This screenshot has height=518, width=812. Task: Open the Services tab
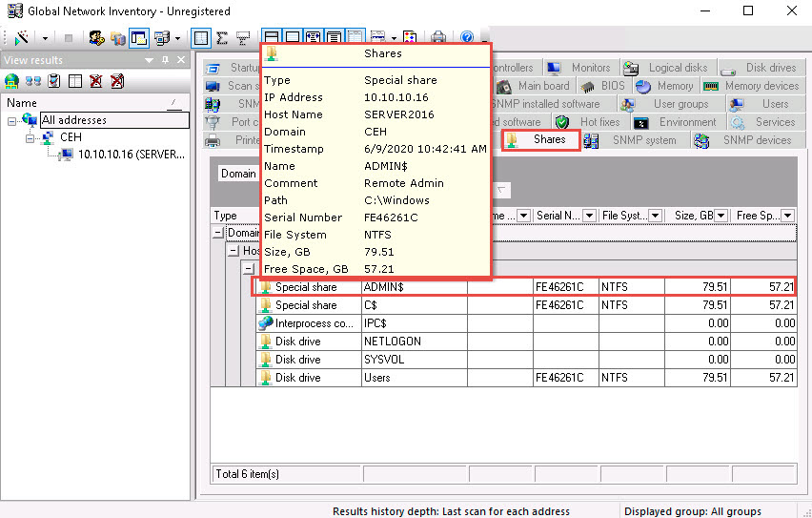[765, 122]
